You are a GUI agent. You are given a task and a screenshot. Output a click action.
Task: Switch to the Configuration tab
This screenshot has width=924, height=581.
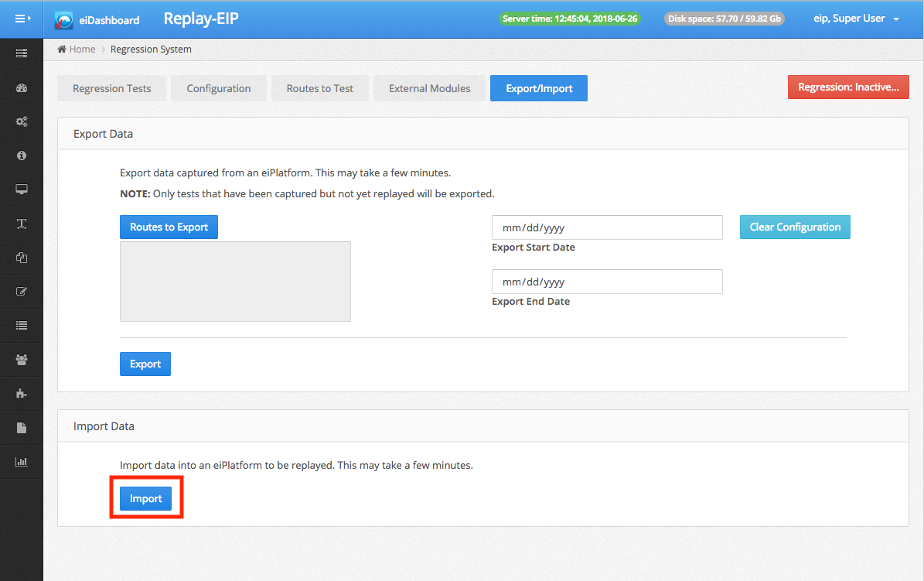(x=219, y=88)
